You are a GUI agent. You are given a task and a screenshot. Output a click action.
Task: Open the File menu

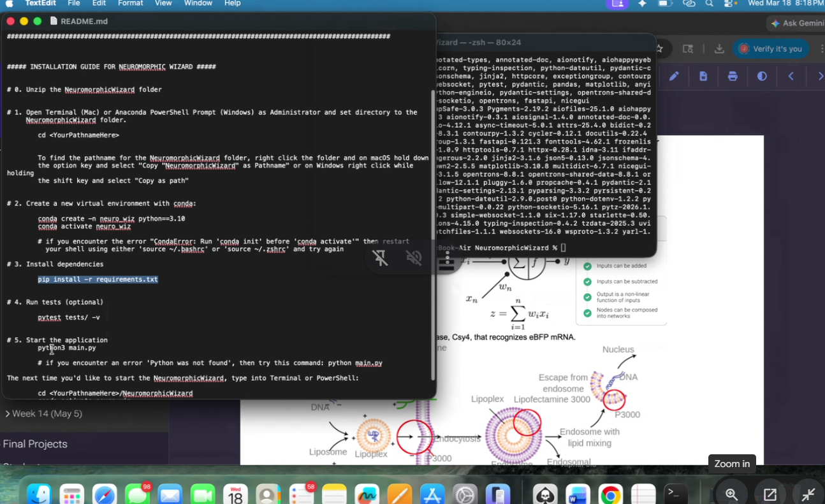pyautogui.click(x=74, y=3)
